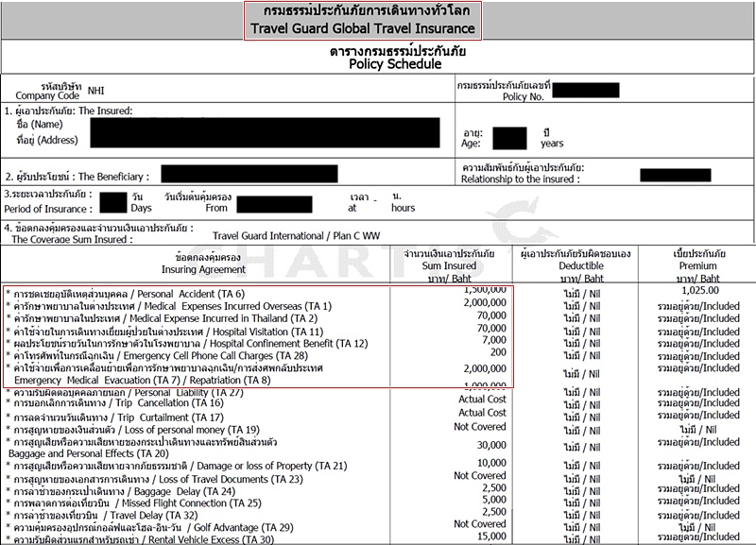The image size is (756, 545).
Task: Click the Travel Delay (TA 32) row
Action: tap(102, 515)
